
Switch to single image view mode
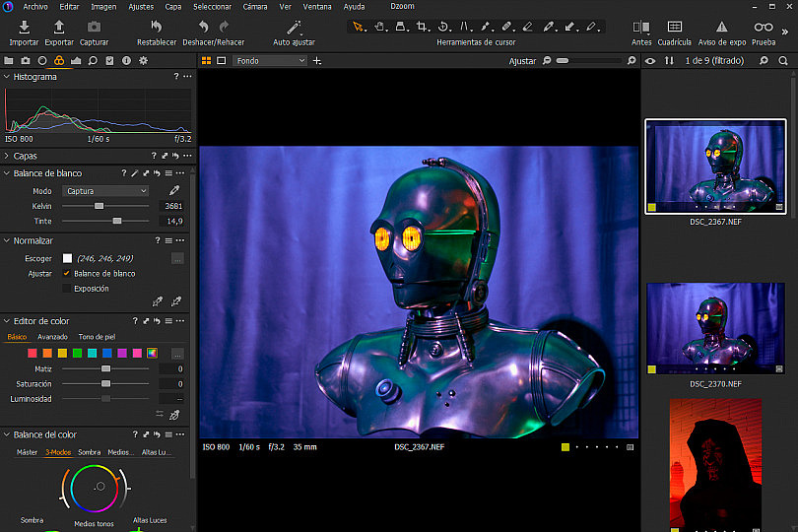(222, 60)
